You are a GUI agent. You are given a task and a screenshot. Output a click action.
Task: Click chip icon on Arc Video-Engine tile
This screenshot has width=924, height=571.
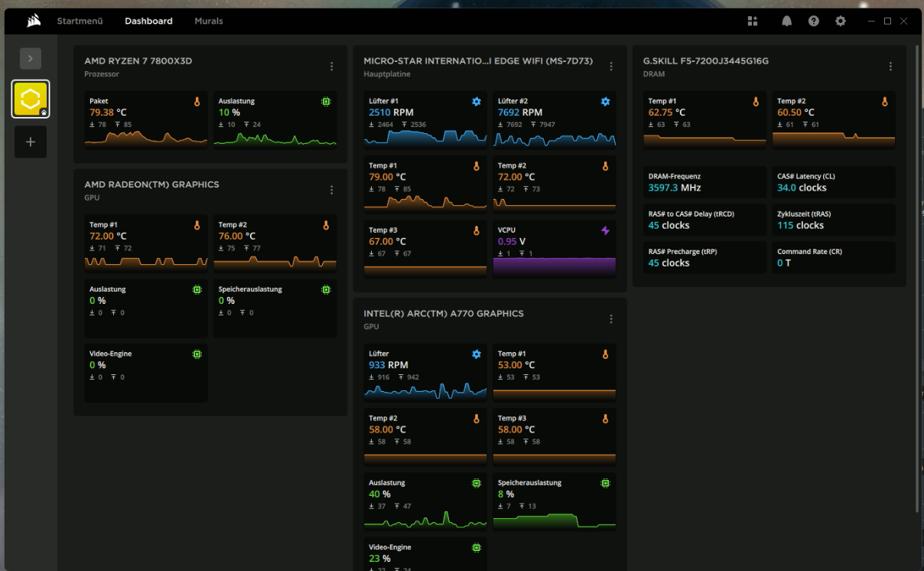477,547
